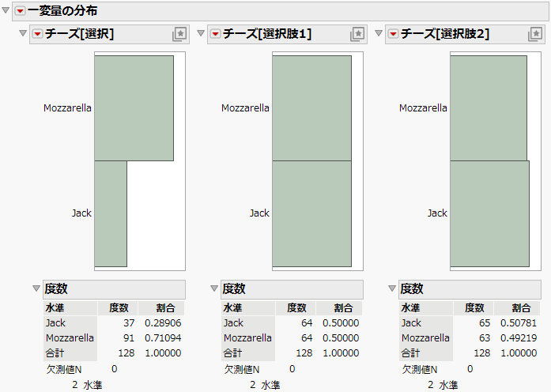Collapse the チーズ[選択肢1] section

click(x=201, y=33)
